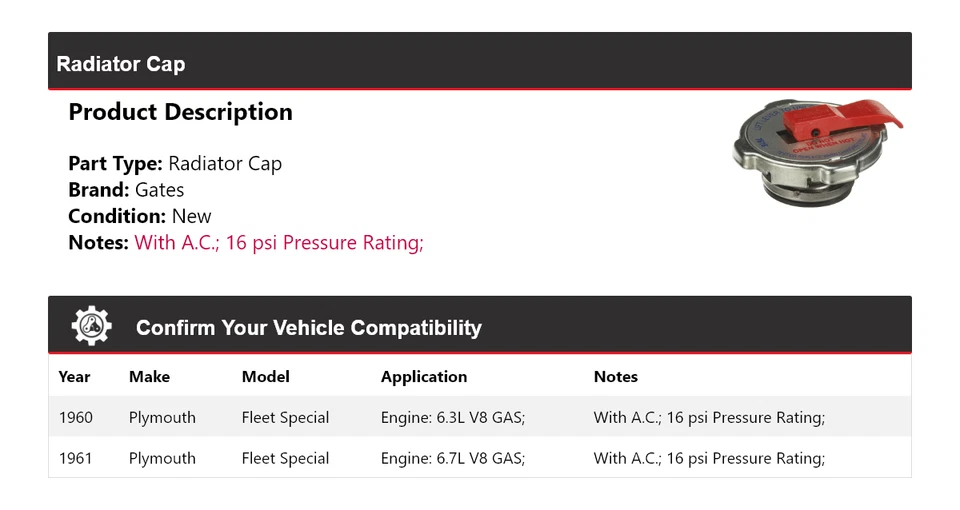
Task: Click the red Notes text in product description
Action: [279, 242]
